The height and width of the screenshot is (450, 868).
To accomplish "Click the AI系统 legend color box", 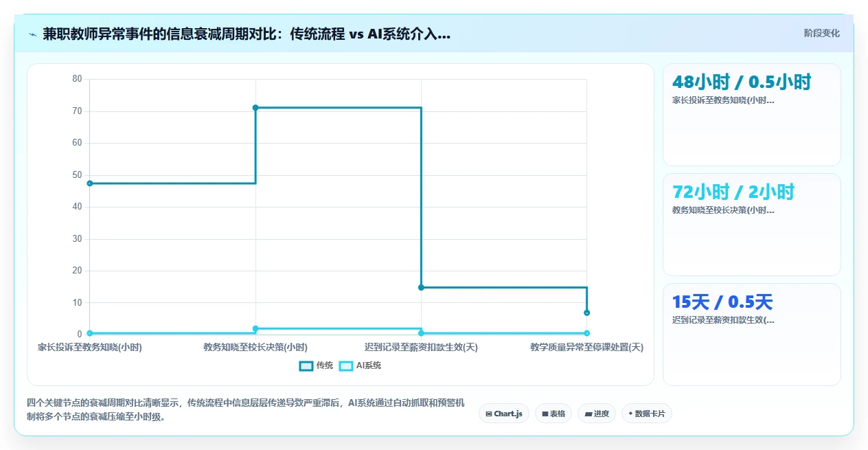I will click(x=346, y=365).
